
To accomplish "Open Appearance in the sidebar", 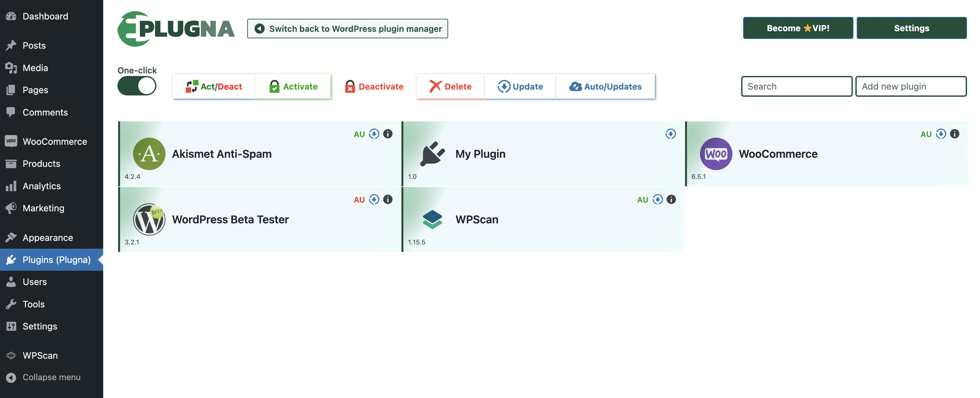I will click(51, 237).
